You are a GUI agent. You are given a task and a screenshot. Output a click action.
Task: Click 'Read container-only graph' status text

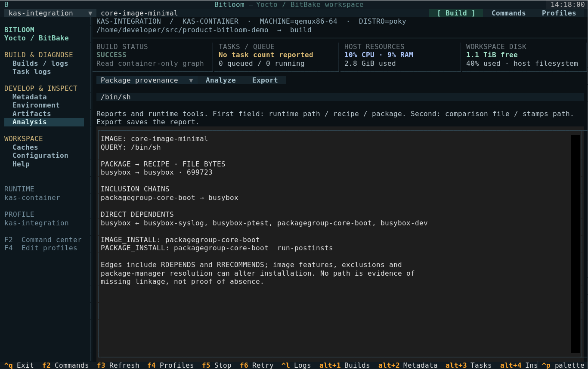coord(150,64)
